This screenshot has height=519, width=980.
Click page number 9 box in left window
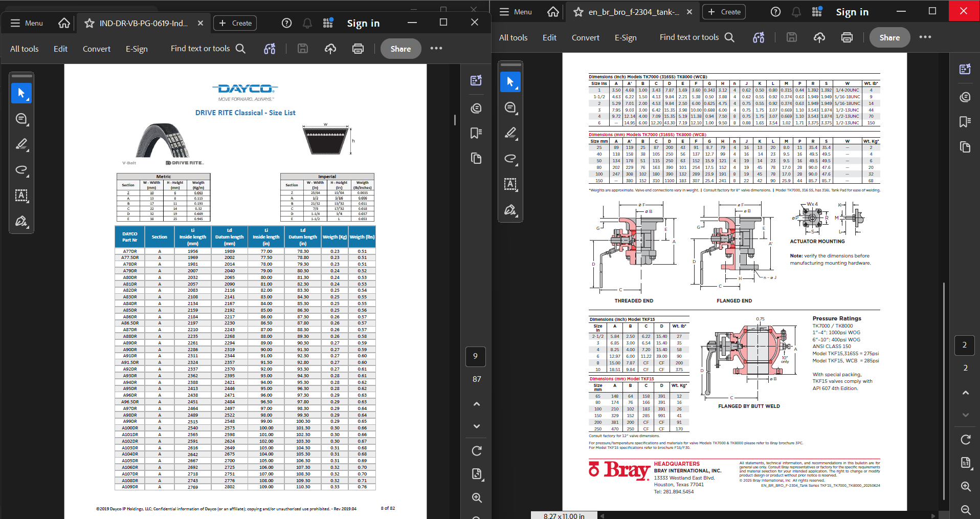476,356
